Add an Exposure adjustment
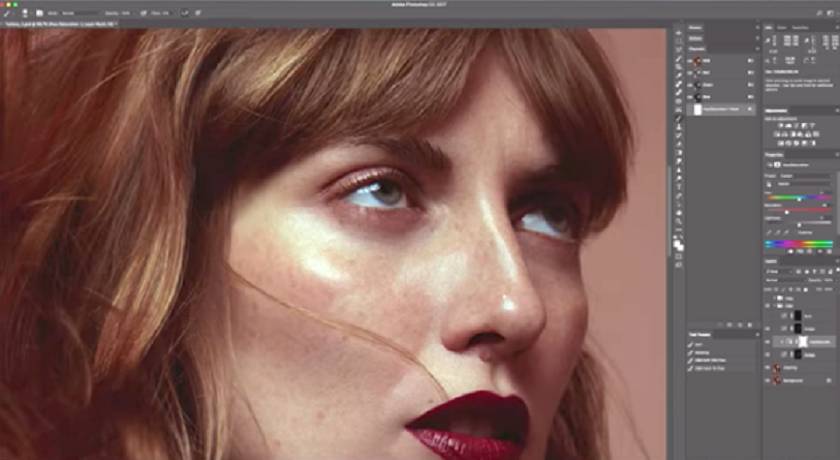840x460 pixels. (805, 126)
